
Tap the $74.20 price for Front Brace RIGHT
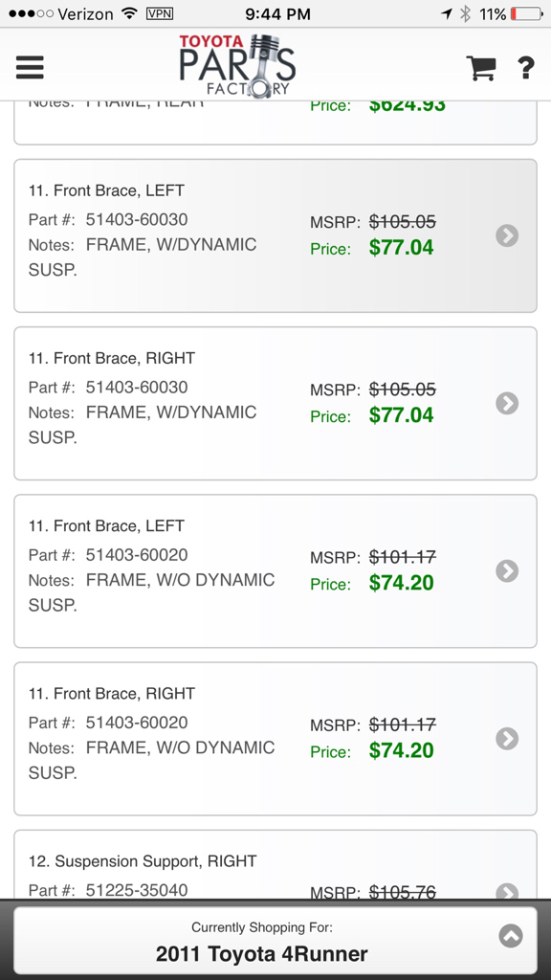coord(401,750)
